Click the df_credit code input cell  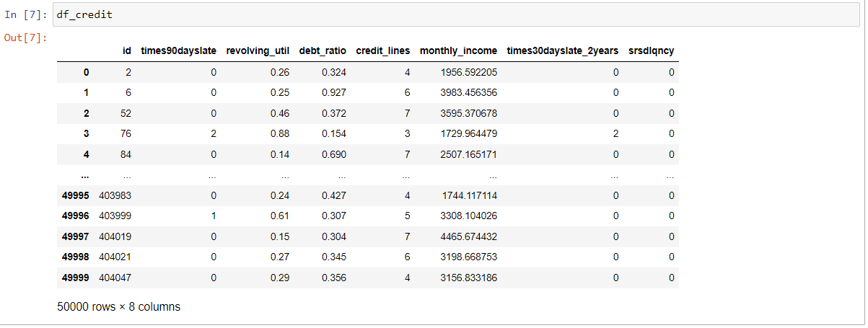coord(455,14)
